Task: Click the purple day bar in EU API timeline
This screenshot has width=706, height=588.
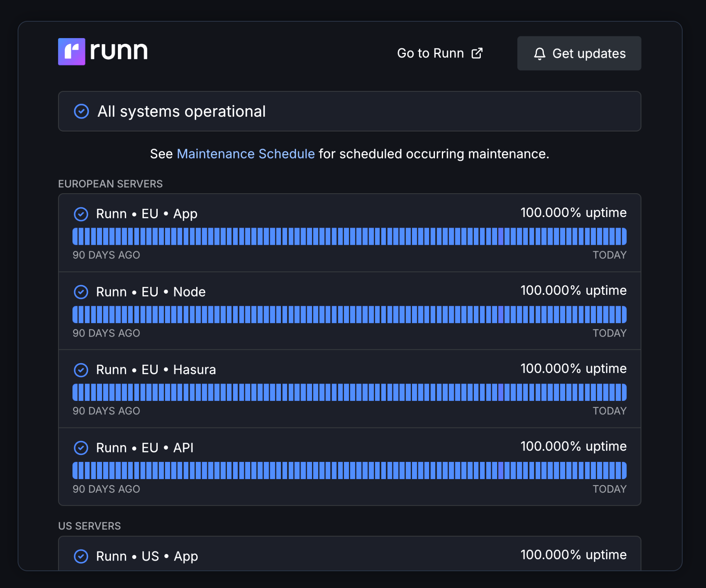Action: coord(501,470)
